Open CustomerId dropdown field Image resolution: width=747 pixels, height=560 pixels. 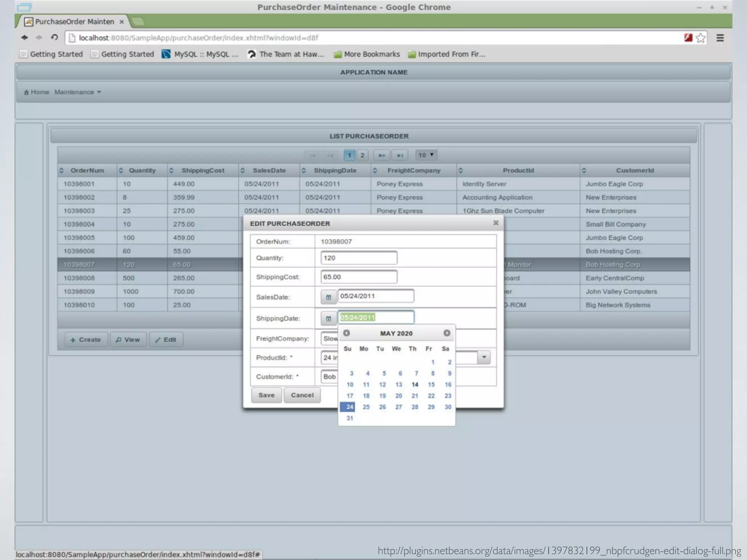(329, 377)
